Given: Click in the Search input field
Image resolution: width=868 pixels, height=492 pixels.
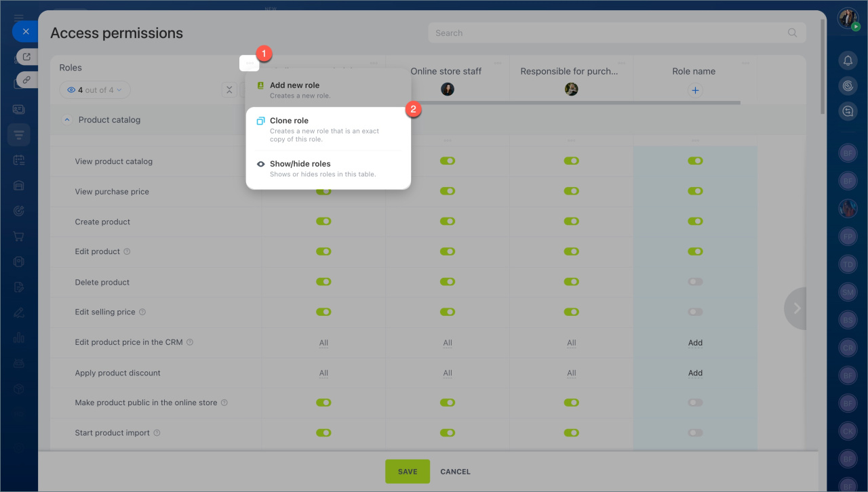Looking at the screenshot, I should click(x=604, y=33).
